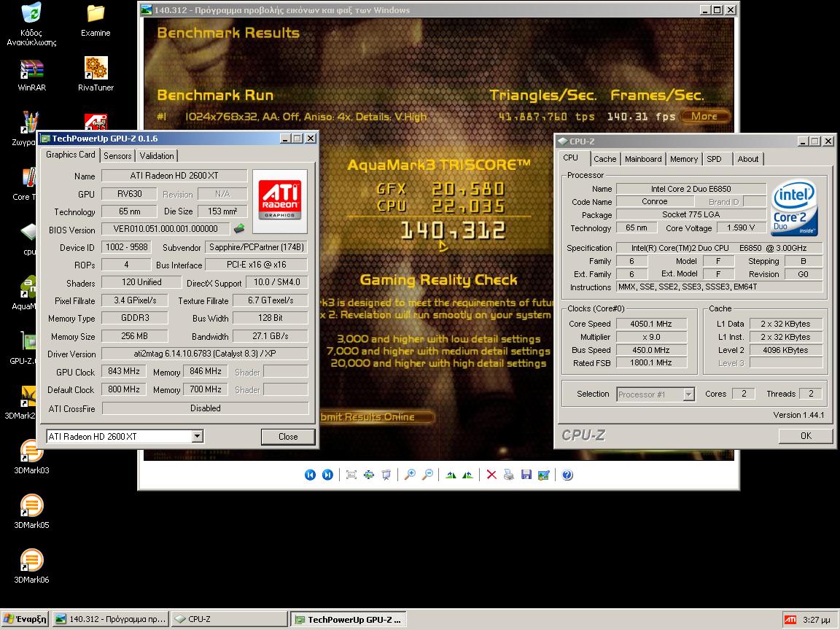Click the Default Clock 800 MHz field
The width and height of the screenshot is (840, 630).
click(x=124, y=389)
